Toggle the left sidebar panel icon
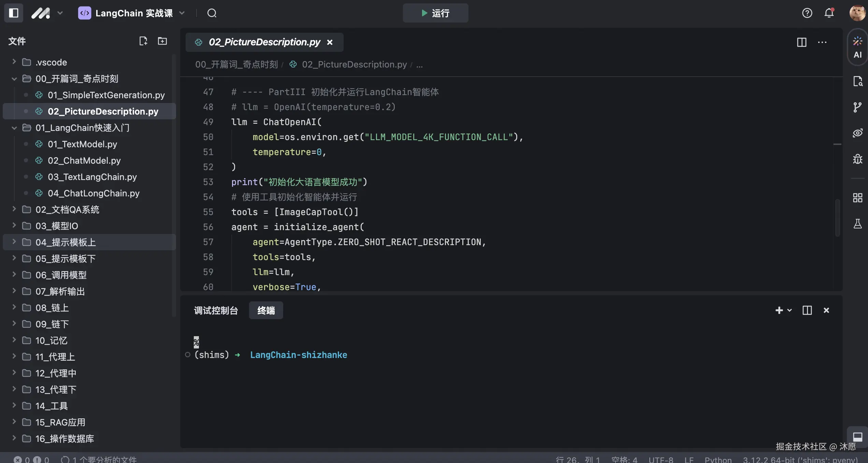The width and height of the screenshot is (868, 463). click(14, 13)
